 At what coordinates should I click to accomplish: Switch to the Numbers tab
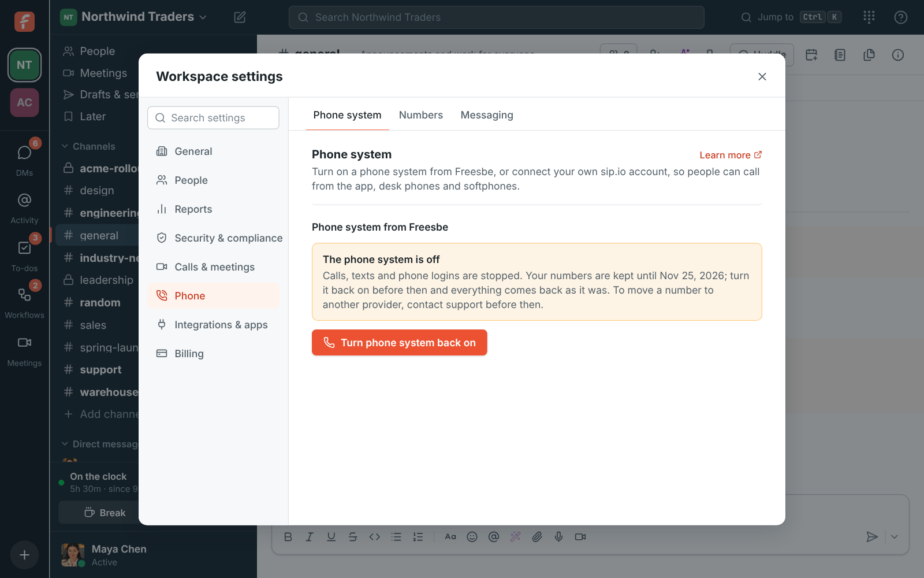421,115
